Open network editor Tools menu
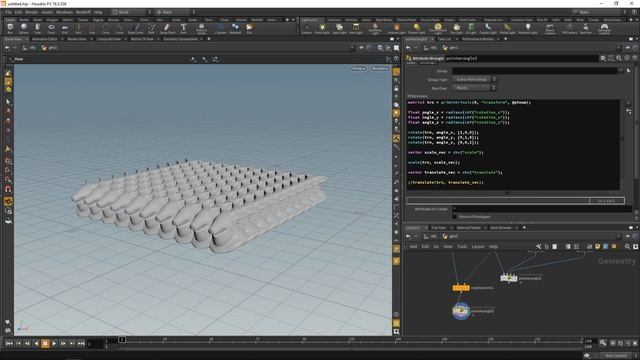Viewport: 640px width, 360px height. click(462, 247)
